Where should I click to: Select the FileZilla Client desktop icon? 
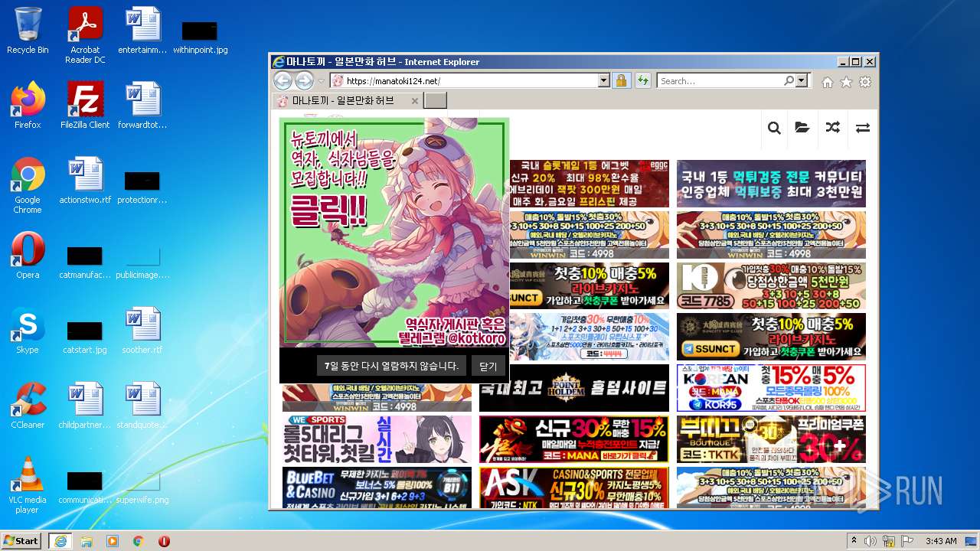tap(85, 106)
